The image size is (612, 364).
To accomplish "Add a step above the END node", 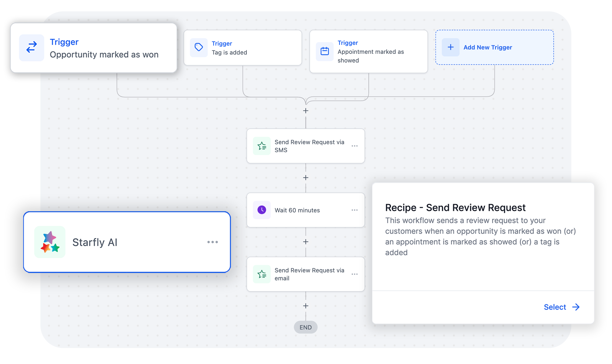I will click(x=305, y=306).
